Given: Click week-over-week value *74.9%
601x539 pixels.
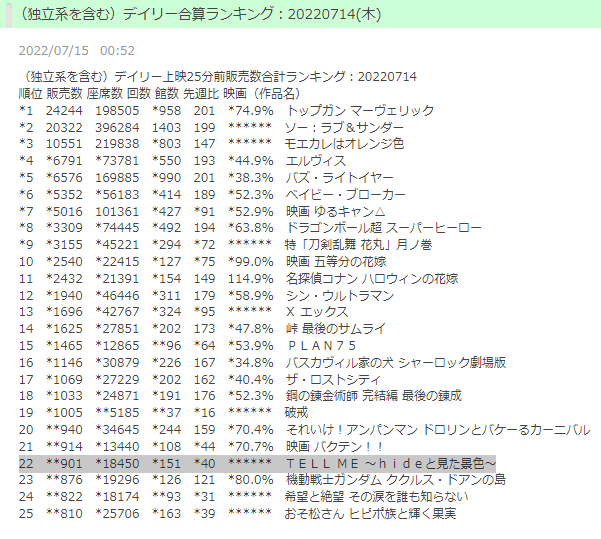Looking at the screenshot, I should [251, 110].
